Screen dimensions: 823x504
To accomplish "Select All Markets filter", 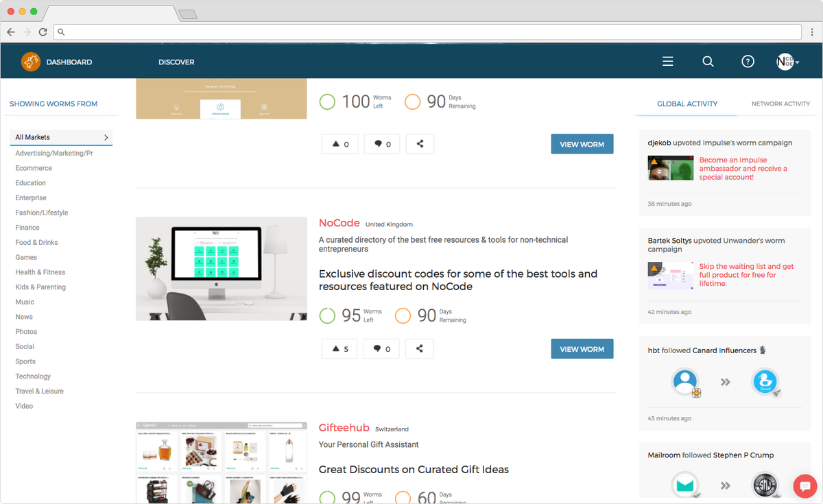I will [x=61, y=137].
